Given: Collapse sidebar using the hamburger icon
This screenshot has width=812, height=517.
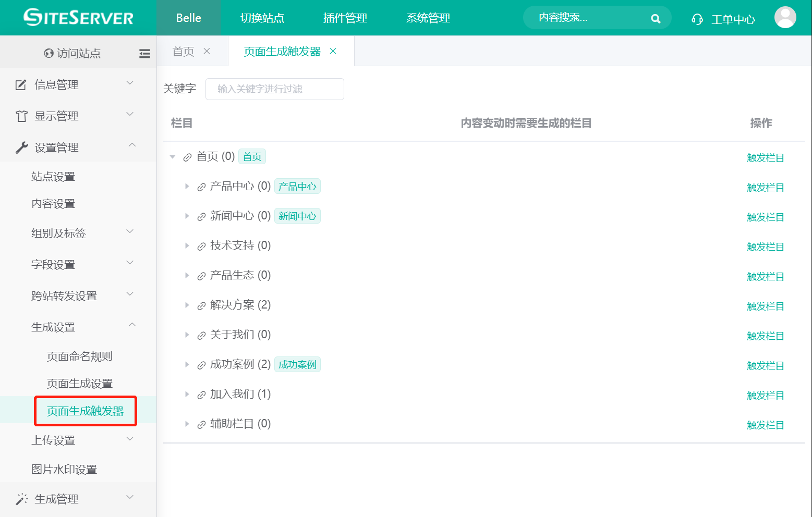Looking at the screenshot, I should [x=144, y=53].
